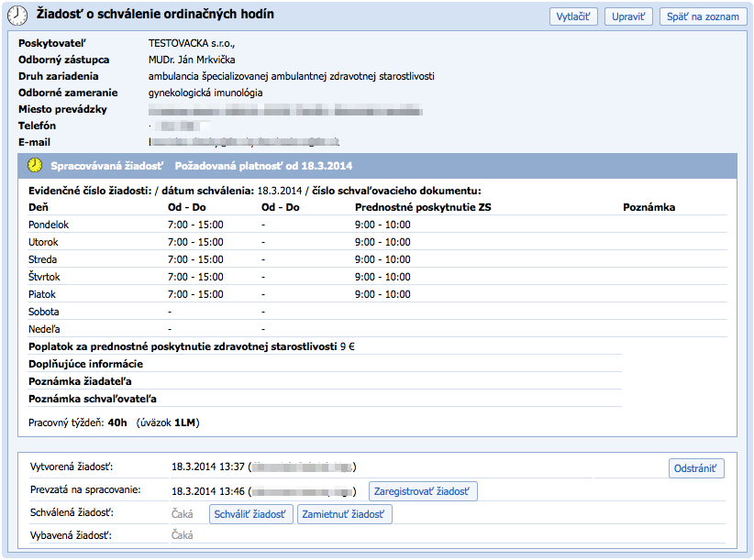Click the clock icon beside the page title
This screenshot has width=754, height=560.
17,16
